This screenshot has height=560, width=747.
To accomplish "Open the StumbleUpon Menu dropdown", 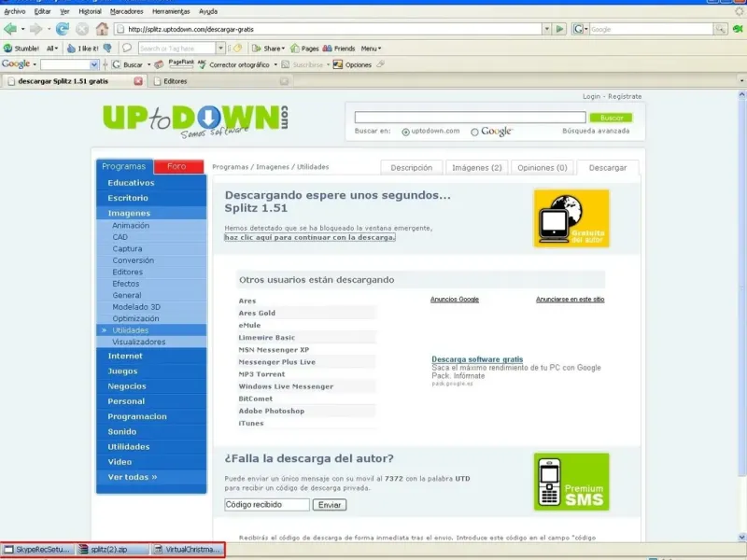I will pyautogui.click(x=371, y=49).
